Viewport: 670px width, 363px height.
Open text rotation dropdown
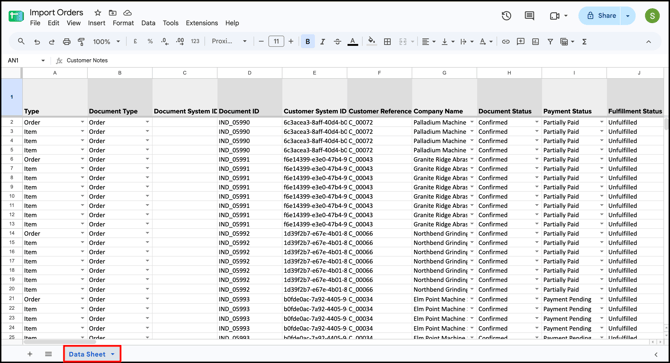click(x=486, y=41)
